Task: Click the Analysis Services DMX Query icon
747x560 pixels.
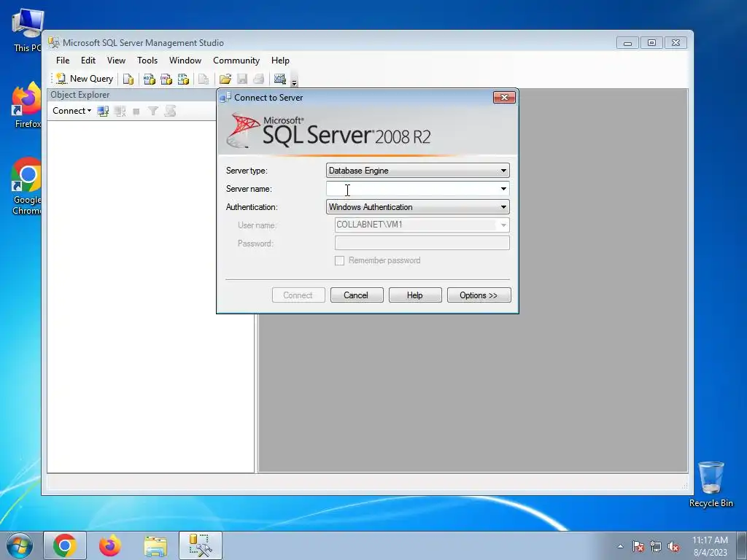Action: pos(166,79)
